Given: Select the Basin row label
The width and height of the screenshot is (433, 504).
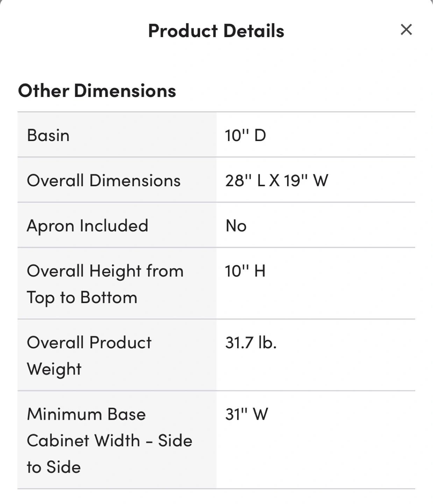Looking at the screenshot, I should pyautogui.click(x=48, y=135).
